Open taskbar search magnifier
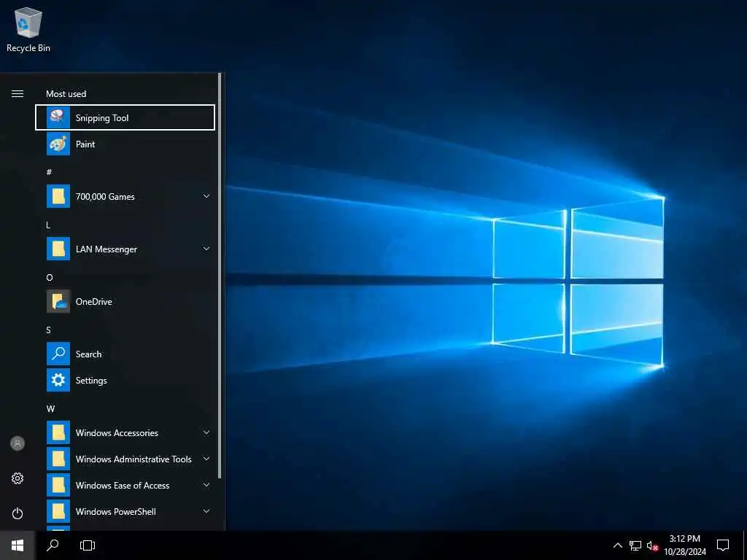Screen dimensions: 747x560 point(53,545)
